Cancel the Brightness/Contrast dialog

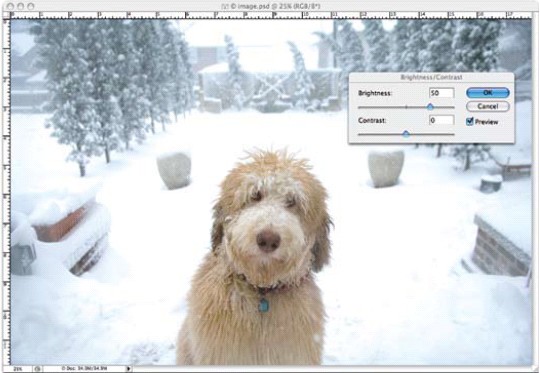(x=487, y=106)
